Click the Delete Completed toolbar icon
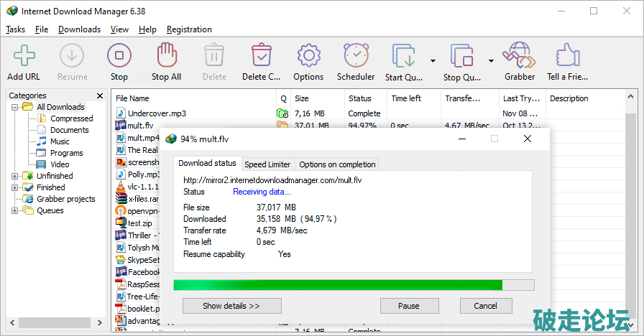The image size is (644, 336). (261, 56)
